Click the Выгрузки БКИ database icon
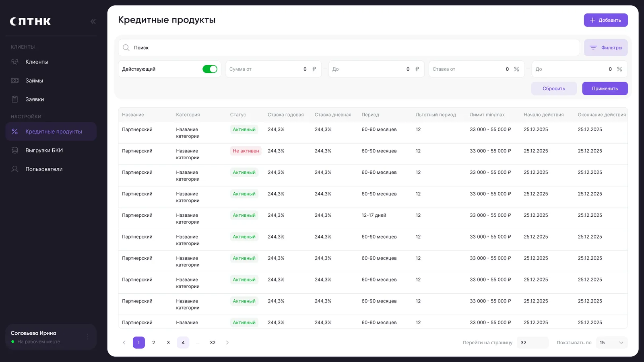This screenshot has height=362, width=644. [x=15, y=150]
